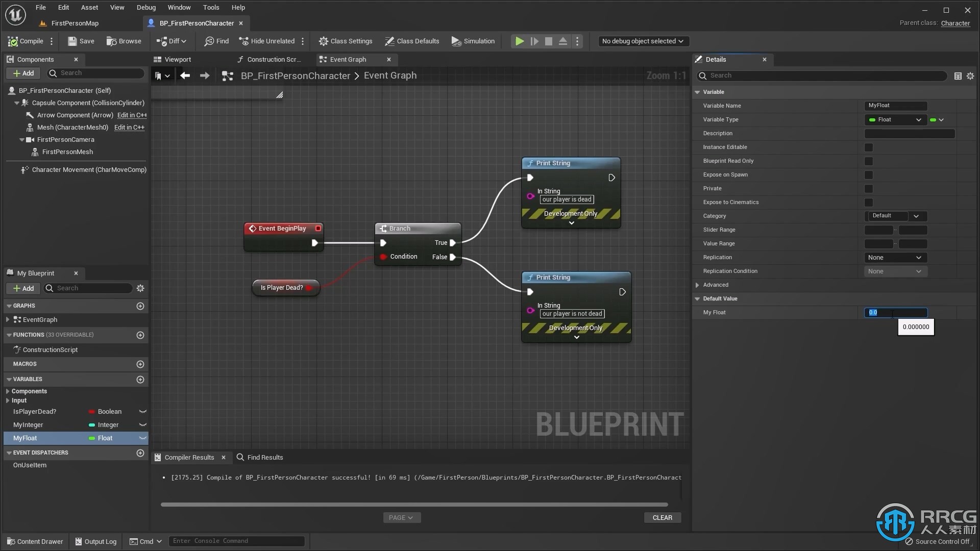The image size is (980, 551).
Task: Navigate forward in graph history
Action: coord(205,76)
